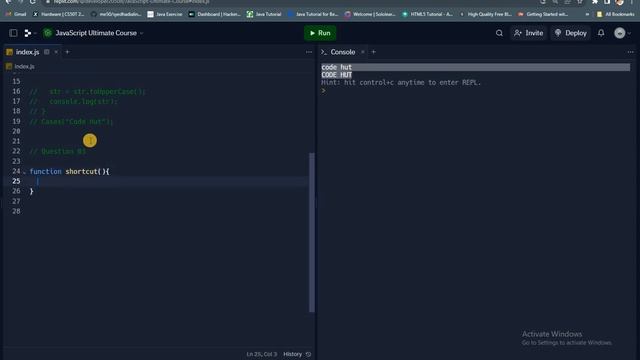Image resolution: width=640 pixels, height=360 pixels.
Task: Click line number 28 in gutter
Action: coord(16,211)
